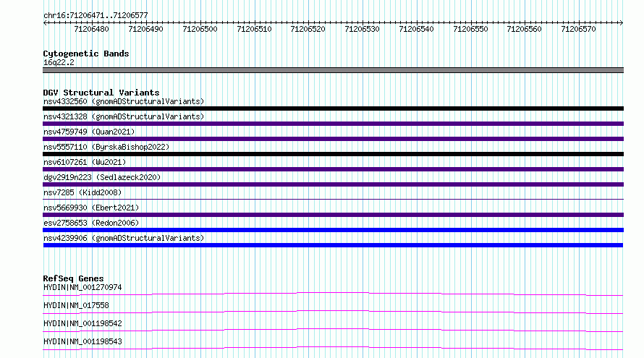The image size is (644, 358).
Task: Click the chr16:71206471..71206577 region label
Action: point(96,15)
